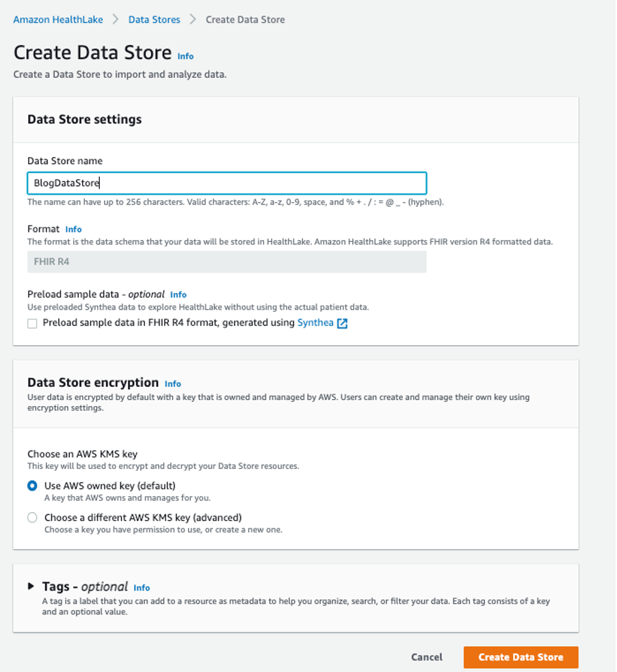Open Info beside Preload sample data
The image size is (617, 672).
tap(178, 295)
